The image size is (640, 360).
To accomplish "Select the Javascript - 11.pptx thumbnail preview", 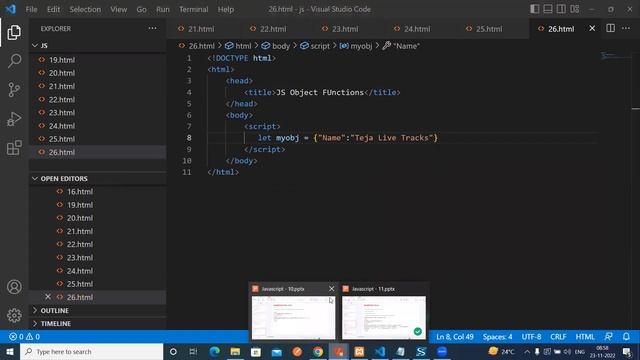I will click(384, 318).
